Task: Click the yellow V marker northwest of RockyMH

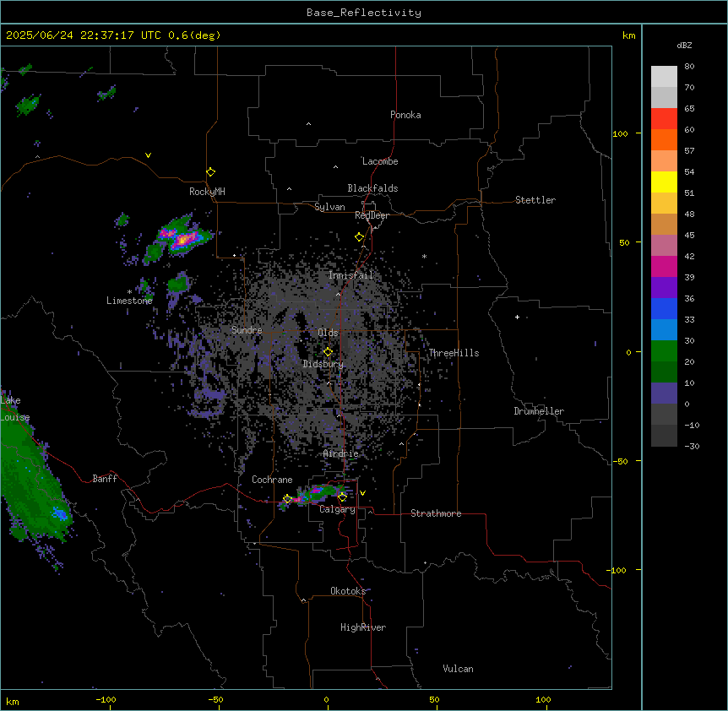Action: 148,155
